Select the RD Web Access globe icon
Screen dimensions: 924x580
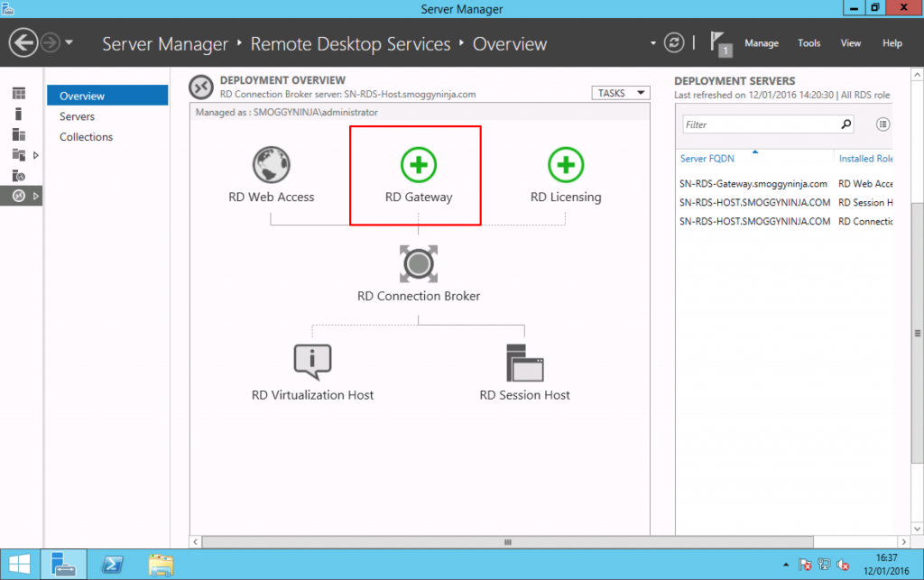tap(271, 165)
